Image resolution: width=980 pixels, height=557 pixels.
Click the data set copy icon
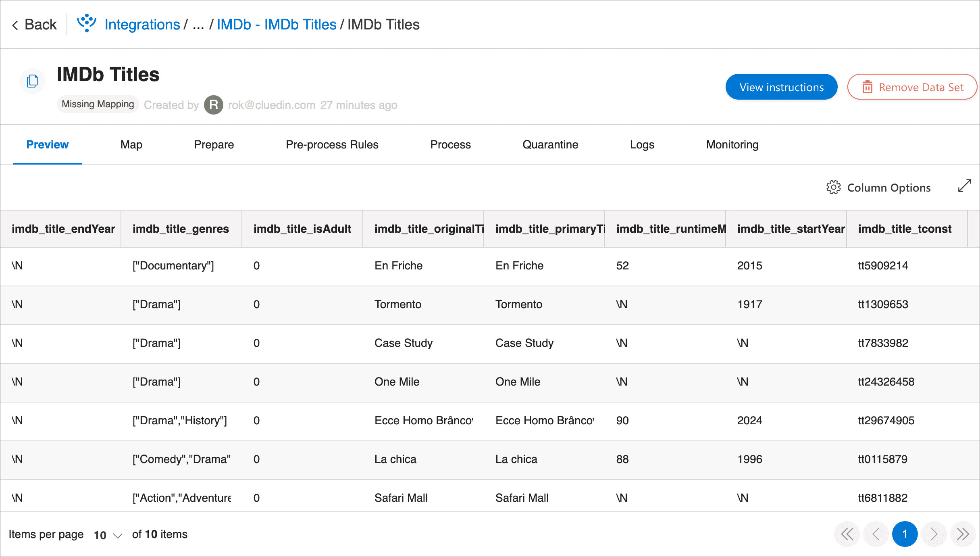(32, 81)
